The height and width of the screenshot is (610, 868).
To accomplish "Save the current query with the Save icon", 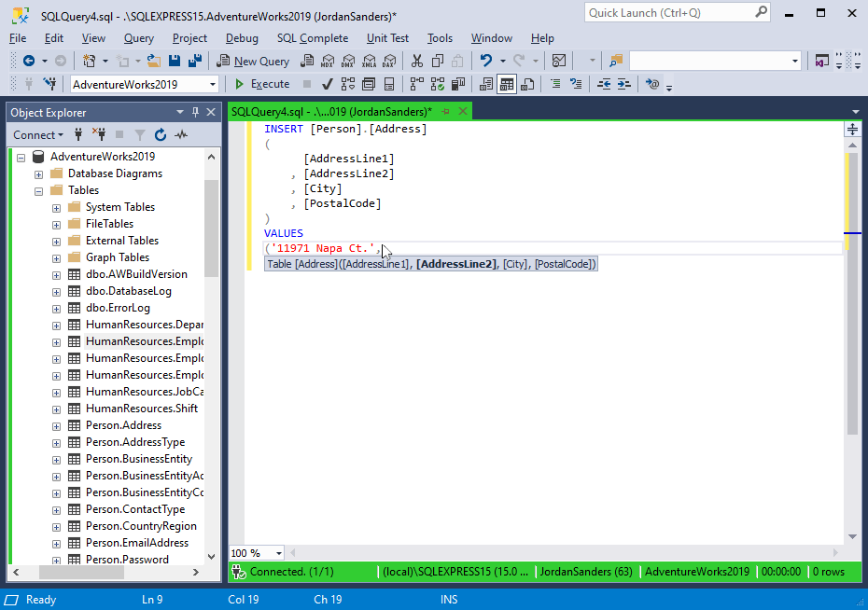I will (x=175, y=61).
